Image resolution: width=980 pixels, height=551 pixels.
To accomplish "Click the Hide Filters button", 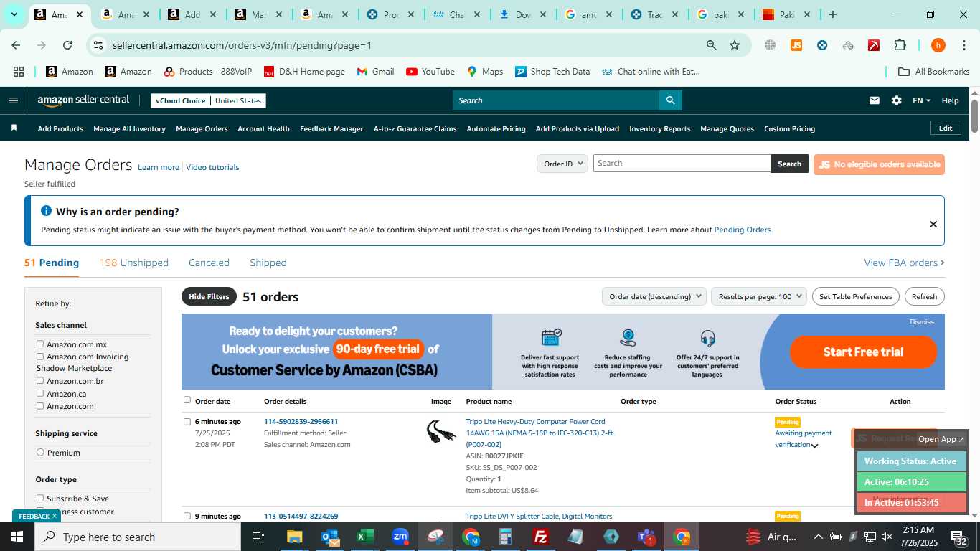I will click(x=209, y=296).
